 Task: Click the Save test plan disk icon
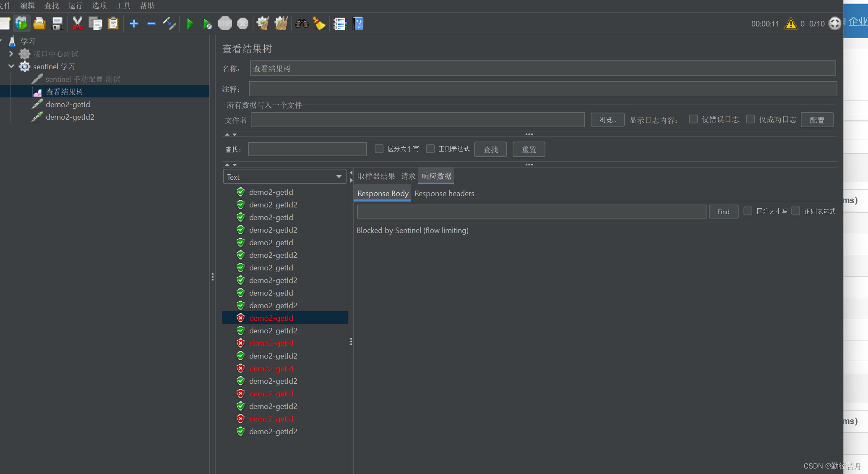click(x=57, y=24)
